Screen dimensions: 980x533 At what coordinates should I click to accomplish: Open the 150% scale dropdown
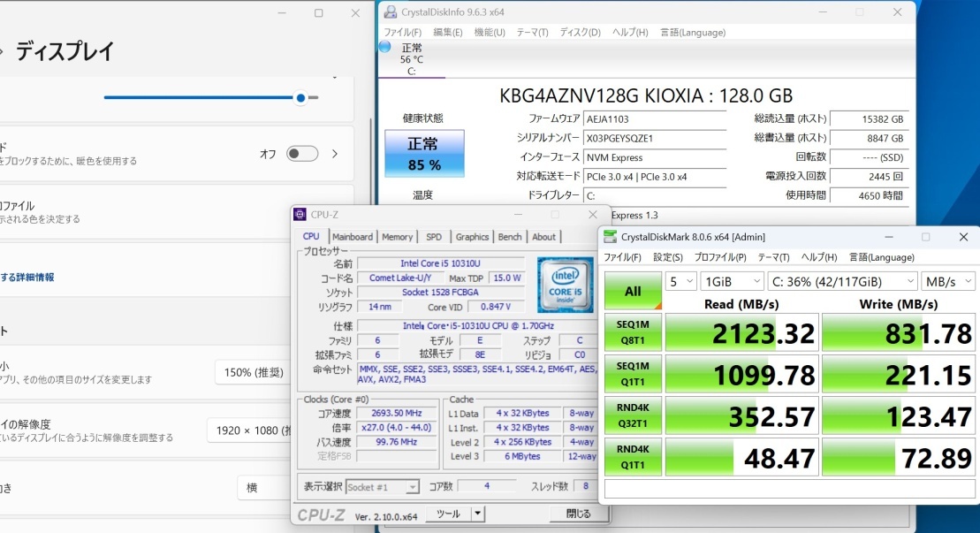point(253,372)
